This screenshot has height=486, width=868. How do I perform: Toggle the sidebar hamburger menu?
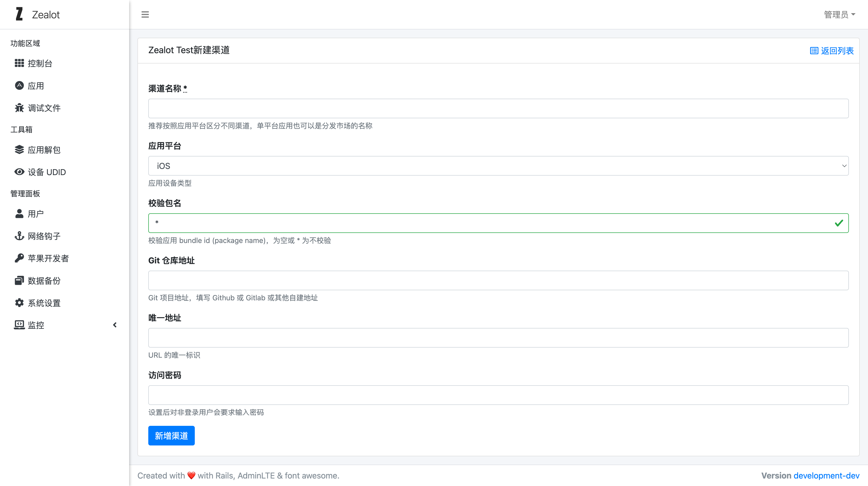click(145, 14)
